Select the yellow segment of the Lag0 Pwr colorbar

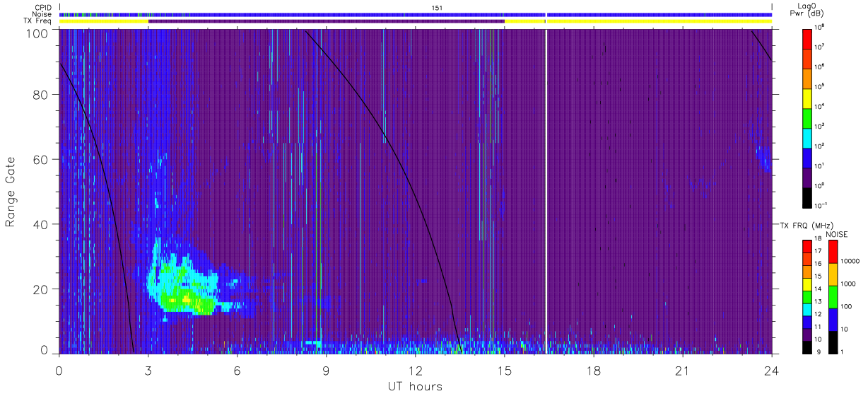(x=807, y=97)
